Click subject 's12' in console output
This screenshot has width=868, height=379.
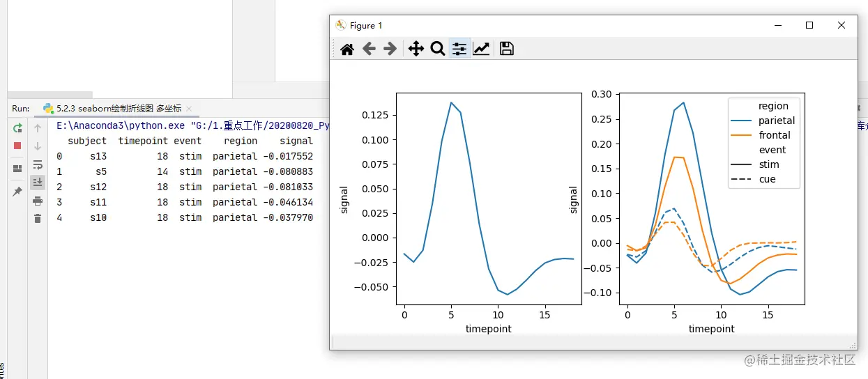[98, 187]
